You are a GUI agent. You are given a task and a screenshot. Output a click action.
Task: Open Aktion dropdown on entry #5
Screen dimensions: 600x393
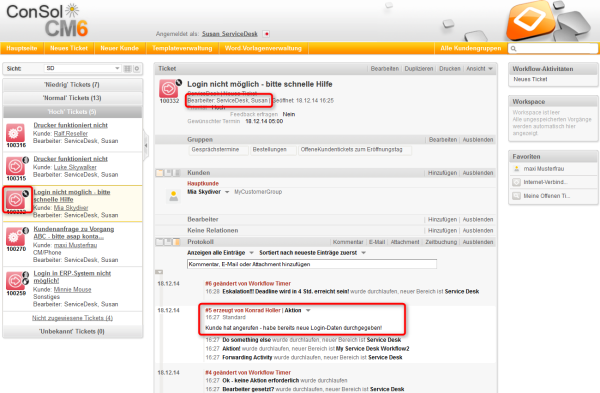click(x=308, y=310)
